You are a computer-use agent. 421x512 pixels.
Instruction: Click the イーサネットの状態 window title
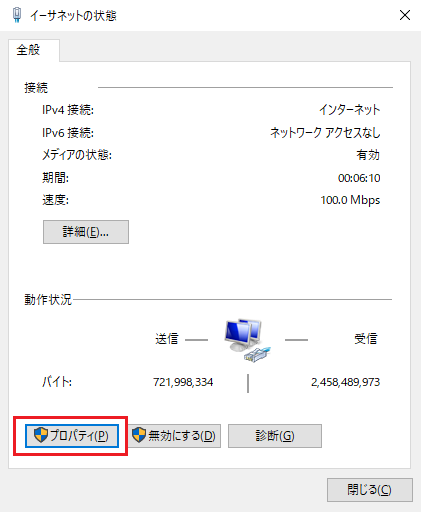(73, 16)
